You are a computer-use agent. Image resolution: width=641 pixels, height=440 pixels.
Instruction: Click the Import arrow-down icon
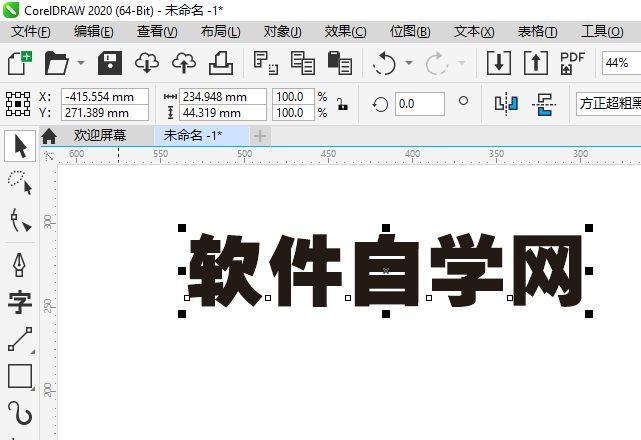pyautogui.click(x=499, y=64)
